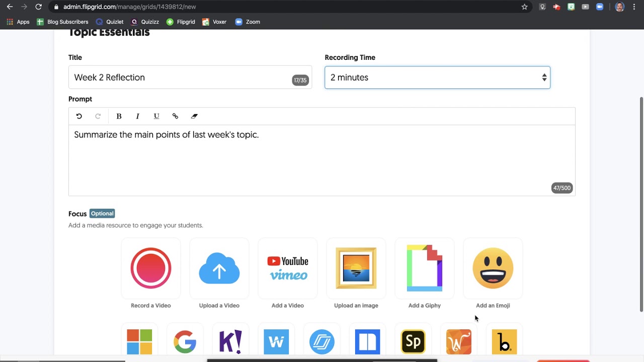The height and width of the screenshot is (362, 644).
Task: Click the Topic Essentials heading
Action: [109, 33]
